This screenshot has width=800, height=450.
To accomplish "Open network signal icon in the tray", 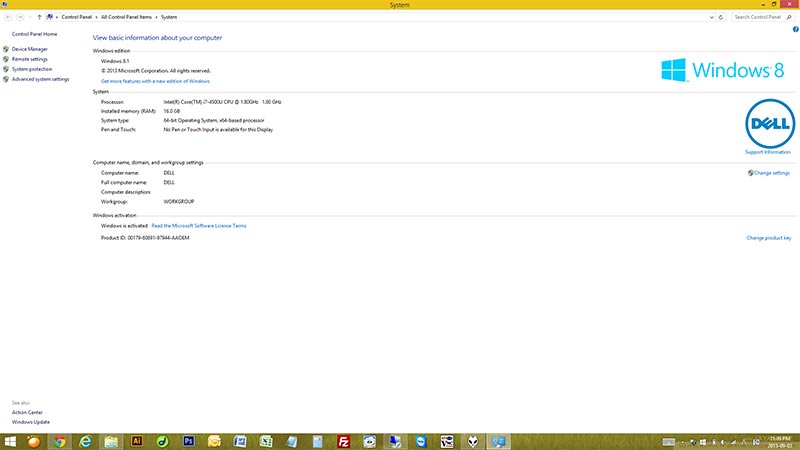I will click(734, 442).
